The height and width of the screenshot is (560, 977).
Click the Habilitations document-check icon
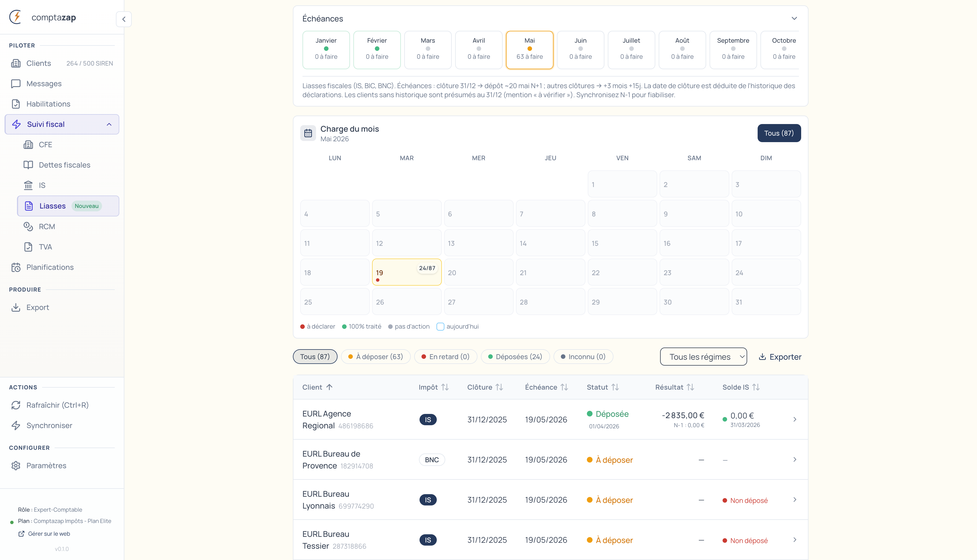16,104
